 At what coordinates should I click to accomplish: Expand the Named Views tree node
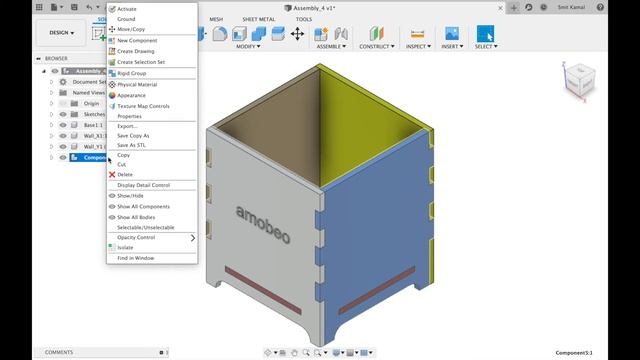click(51, 93)
